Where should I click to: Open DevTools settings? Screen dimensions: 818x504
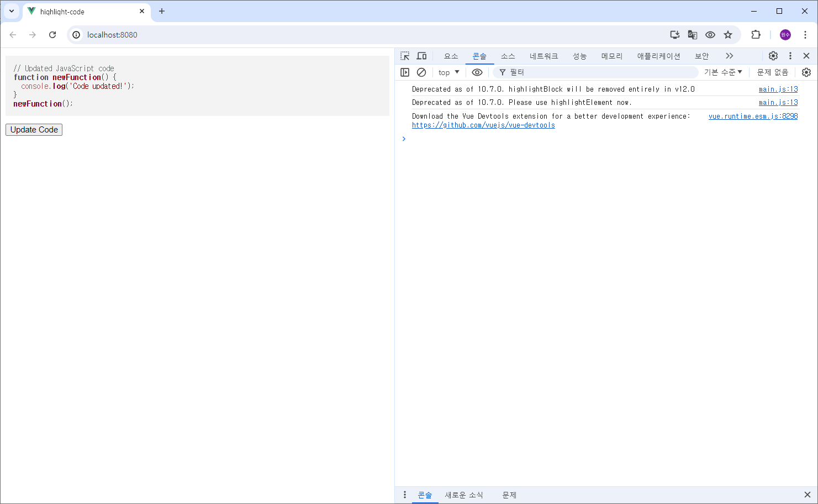click(x=773, y=56)
